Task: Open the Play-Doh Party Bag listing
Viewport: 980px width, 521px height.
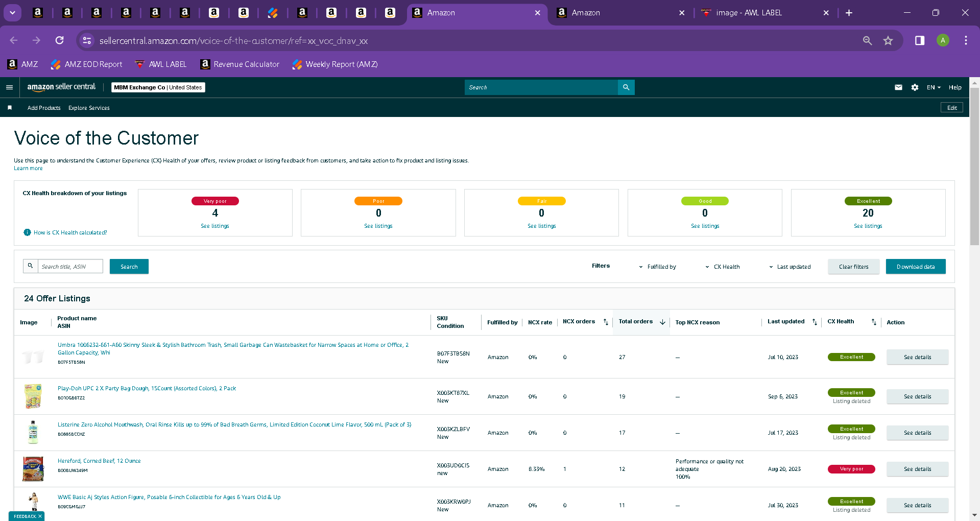Action: 147,388
